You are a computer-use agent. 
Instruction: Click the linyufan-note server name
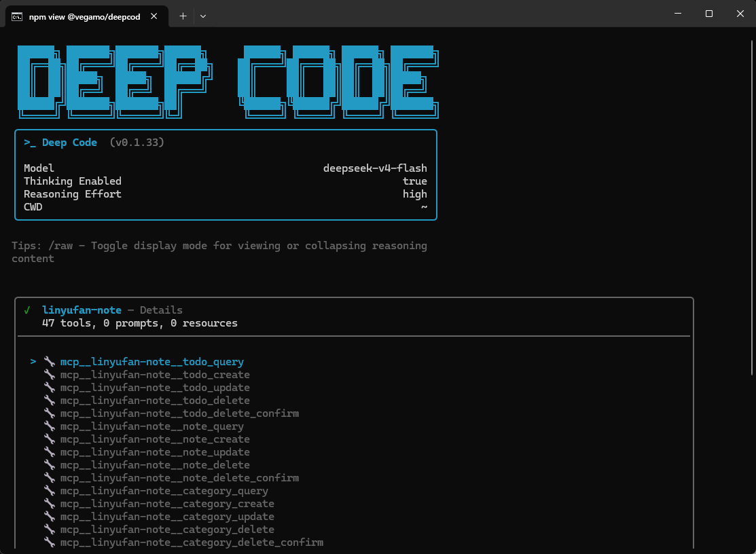[82, 310]
